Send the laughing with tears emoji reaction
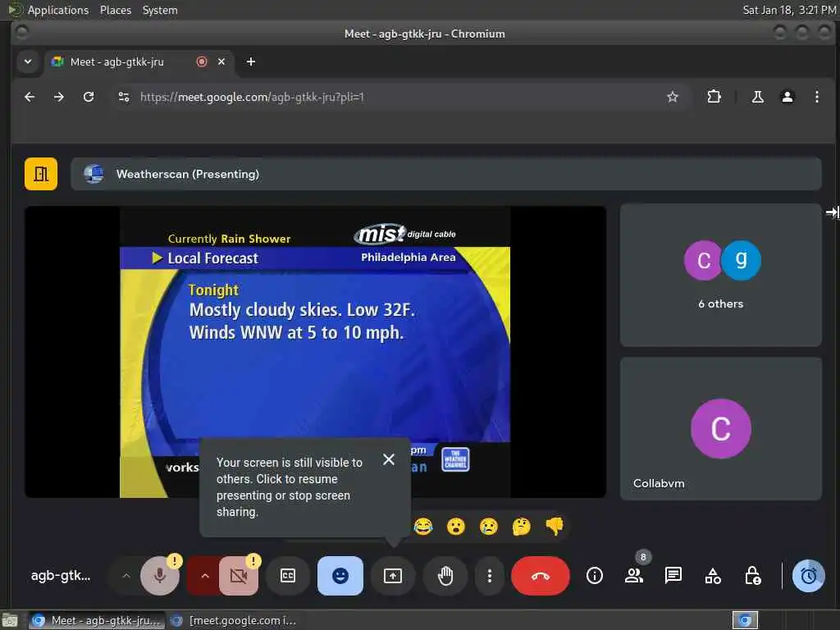Viewport: 840px width, 630px height. pos(423,526)
